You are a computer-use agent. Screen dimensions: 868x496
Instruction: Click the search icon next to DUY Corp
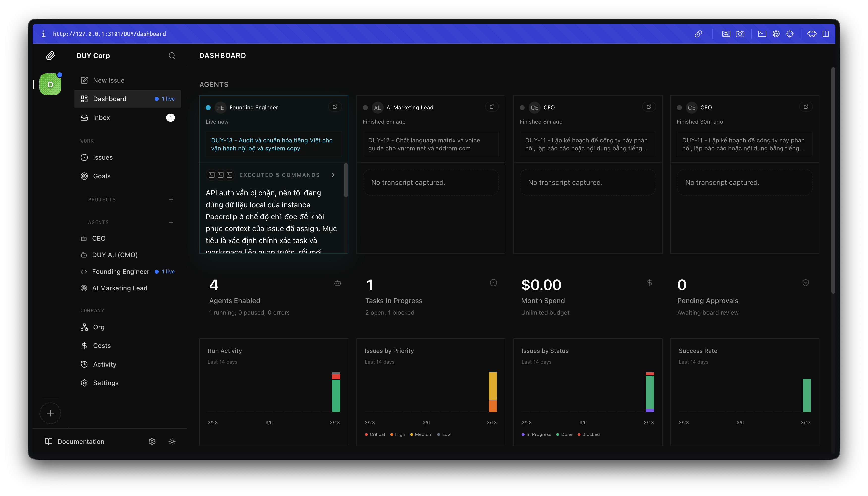(172, 56)
